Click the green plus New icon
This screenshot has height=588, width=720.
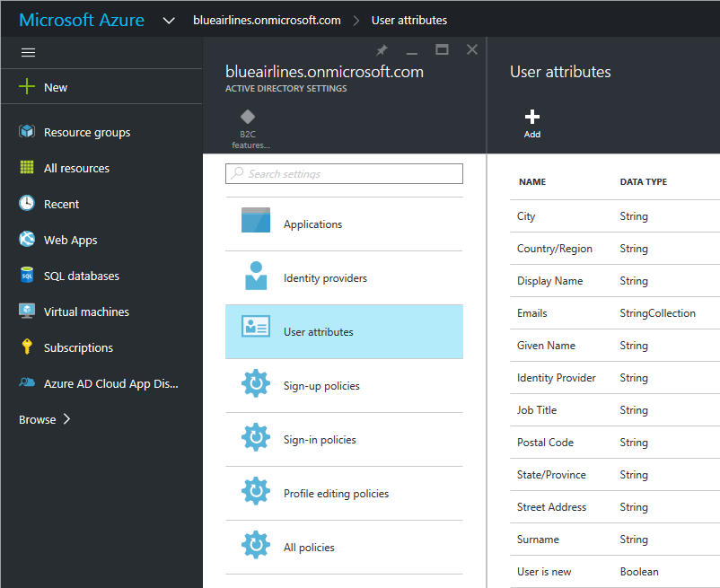(x=27, y=86)
